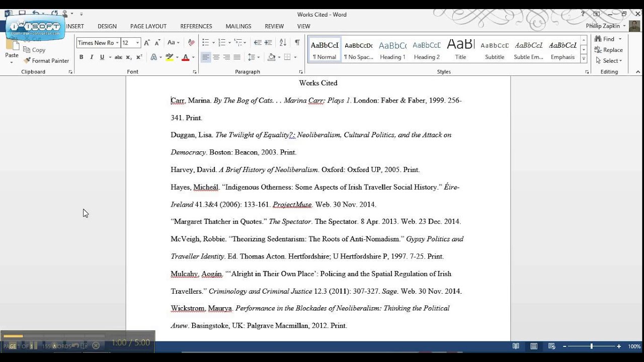The image size is (644, 362).
Task: Collapse the ribbon with chevron
Action: 638,72
